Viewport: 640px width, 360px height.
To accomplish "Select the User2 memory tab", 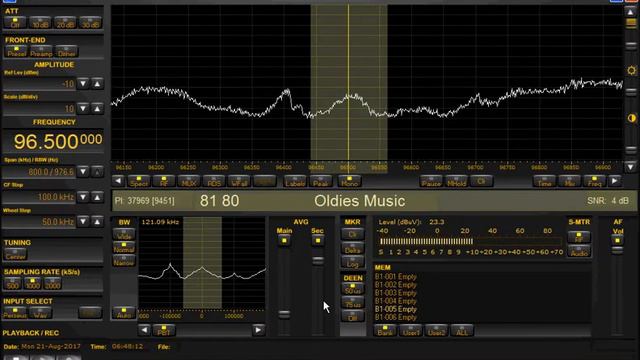I will click(436, 330).
